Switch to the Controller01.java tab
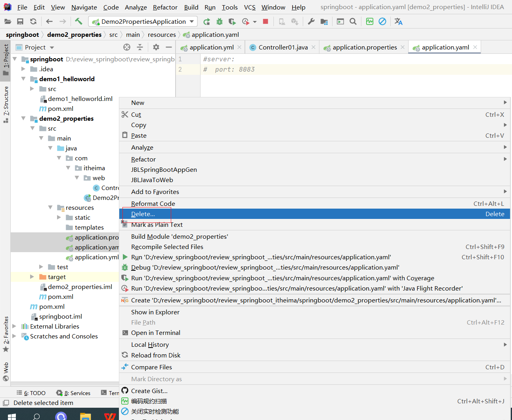This screenshot has height=420, width=512. coord(283,47)
